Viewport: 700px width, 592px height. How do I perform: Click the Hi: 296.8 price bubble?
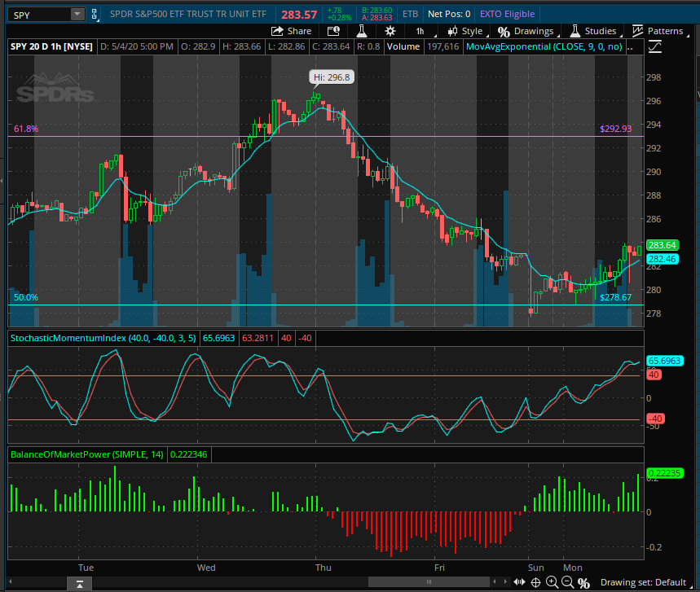[x=332, y=77]
